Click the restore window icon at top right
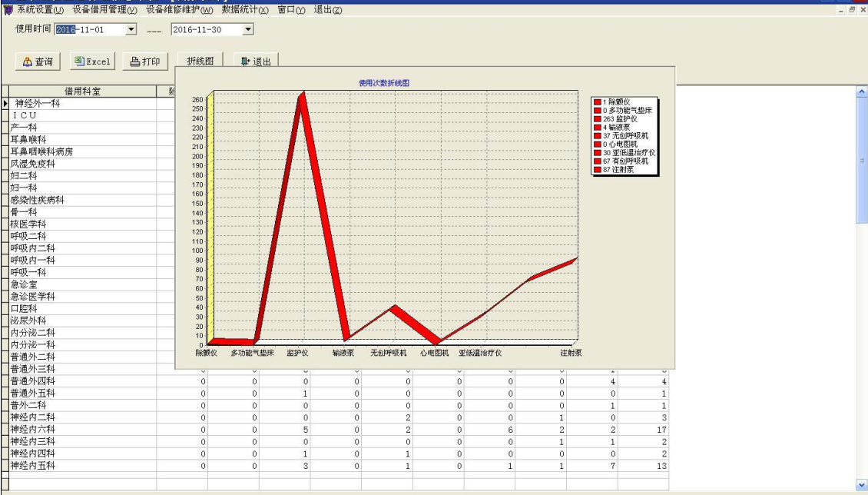Screen dimensions: 868x495 (852, 10)
